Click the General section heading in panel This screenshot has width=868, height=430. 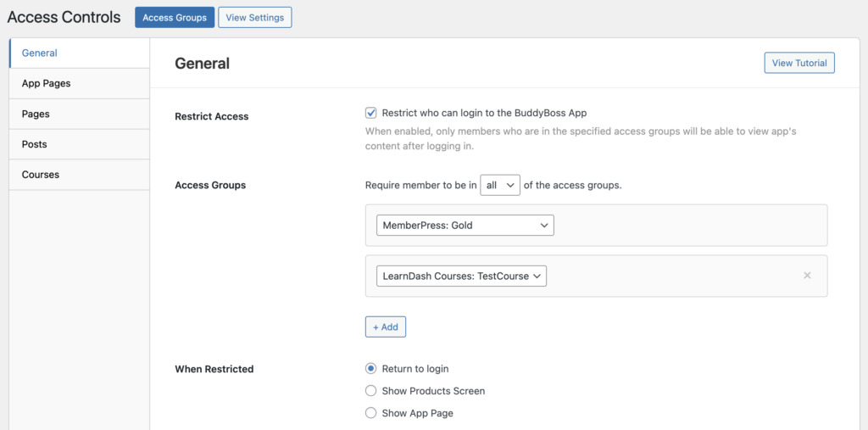[x=202, y=63]
